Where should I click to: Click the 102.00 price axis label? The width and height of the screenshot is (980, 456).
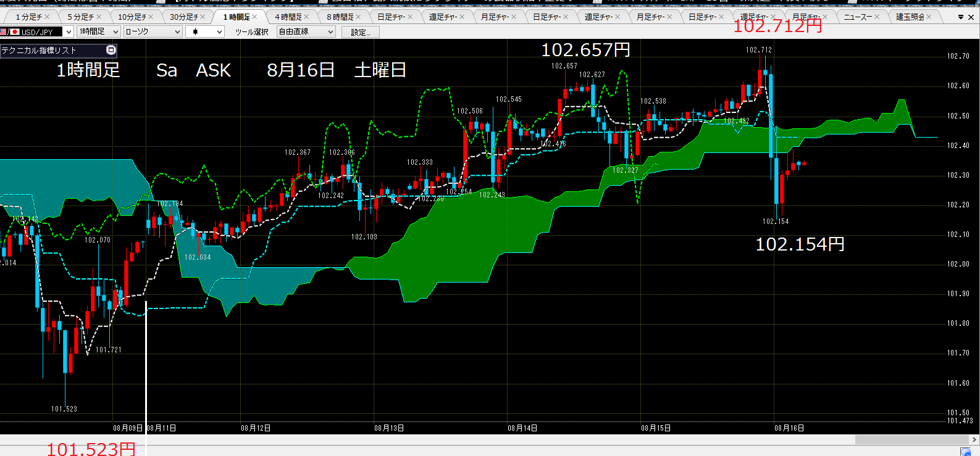[958, 264]
